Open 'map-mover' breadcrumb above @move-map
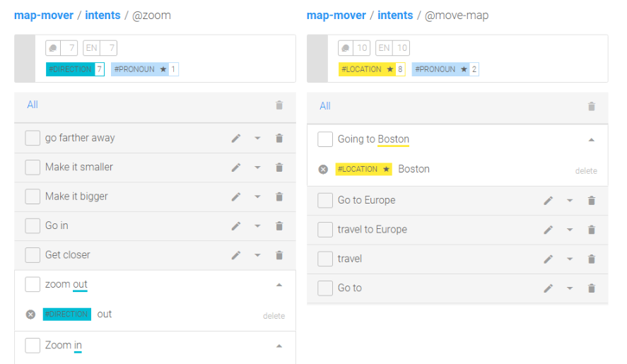Image resolution: width=627 pixels, height=364 pixels. [336, 16]
